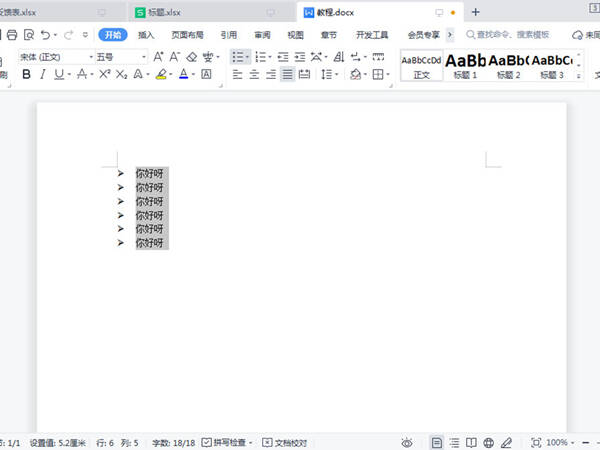Align text right

[x=271, y=74]
